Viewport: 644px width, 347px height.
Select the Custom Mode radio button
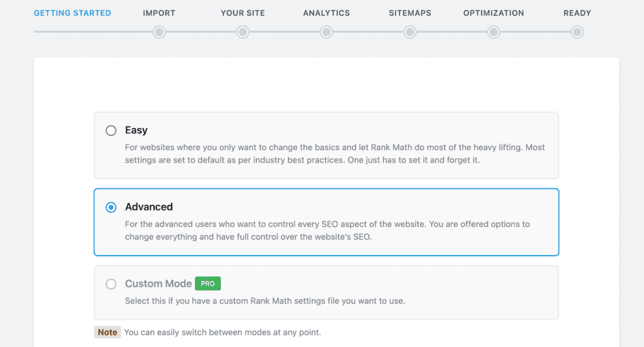click(x=111, y=284)
